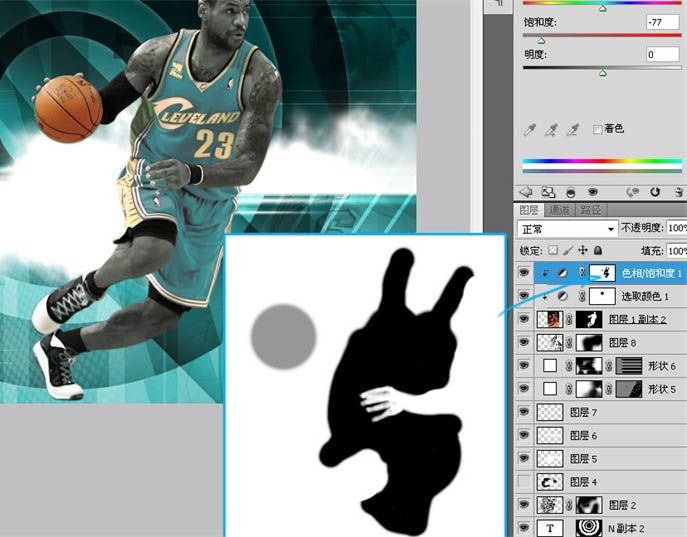Click the 不透明度 opacity field
This screenshot has width=687, height=537.
[676, 228]
